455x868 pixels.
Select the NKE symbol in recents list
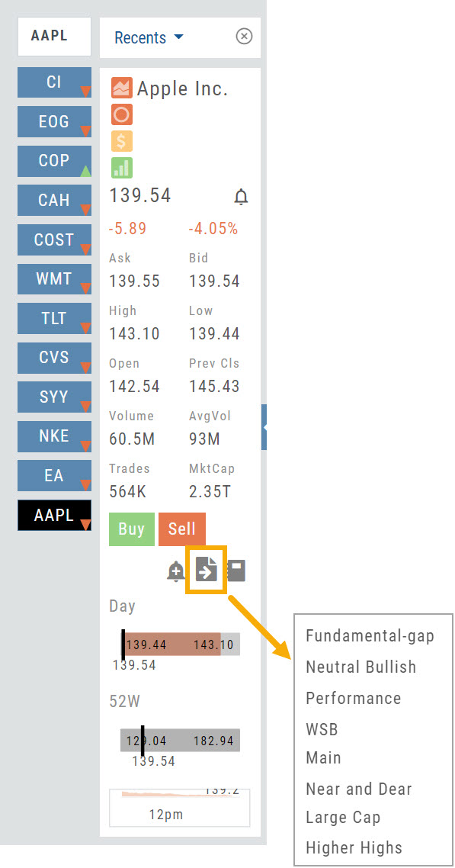click(54, 436)
